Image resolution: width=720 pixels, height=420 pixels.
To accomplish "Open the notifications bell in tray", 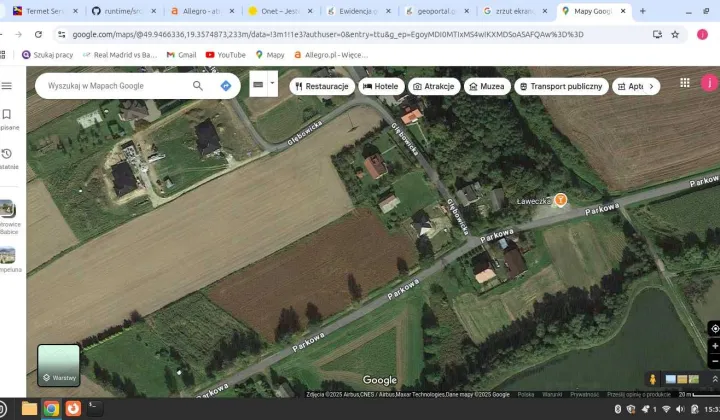I will point(646,409).
